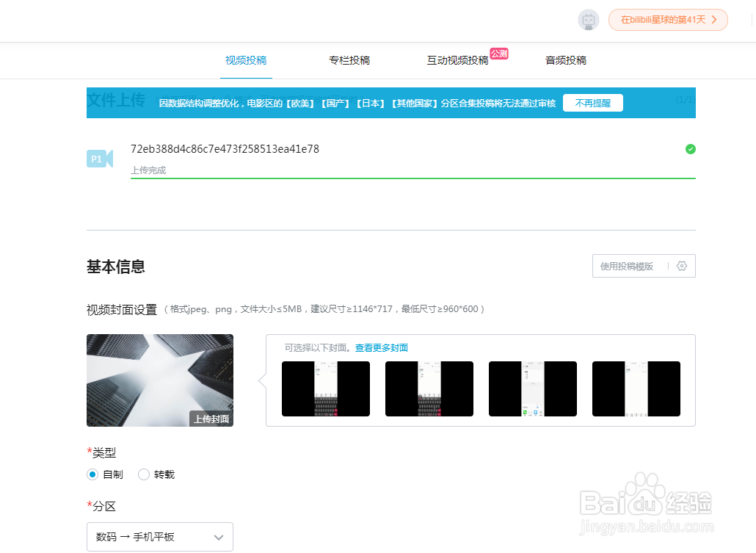Click the 基本信息 heading
This screenshot has width=756, height=553.
pyautogui.click(x=116, y=267)
